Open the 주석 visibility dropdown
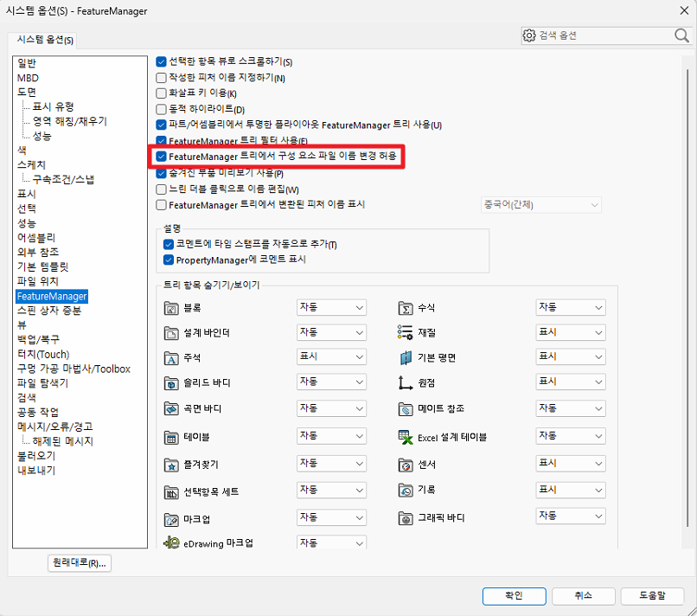The height and width of the screenshot is (616, 697). (x=331, y=356)
